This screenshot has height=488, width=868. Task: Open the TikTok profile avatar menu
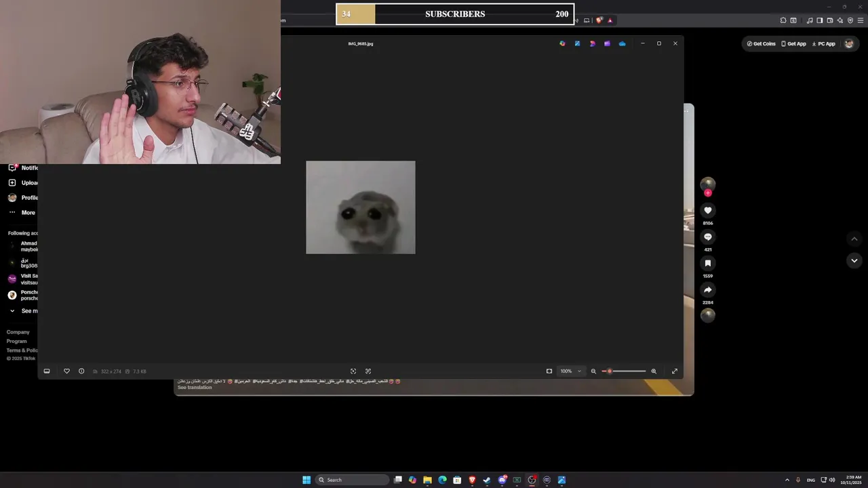click(849, 43)
